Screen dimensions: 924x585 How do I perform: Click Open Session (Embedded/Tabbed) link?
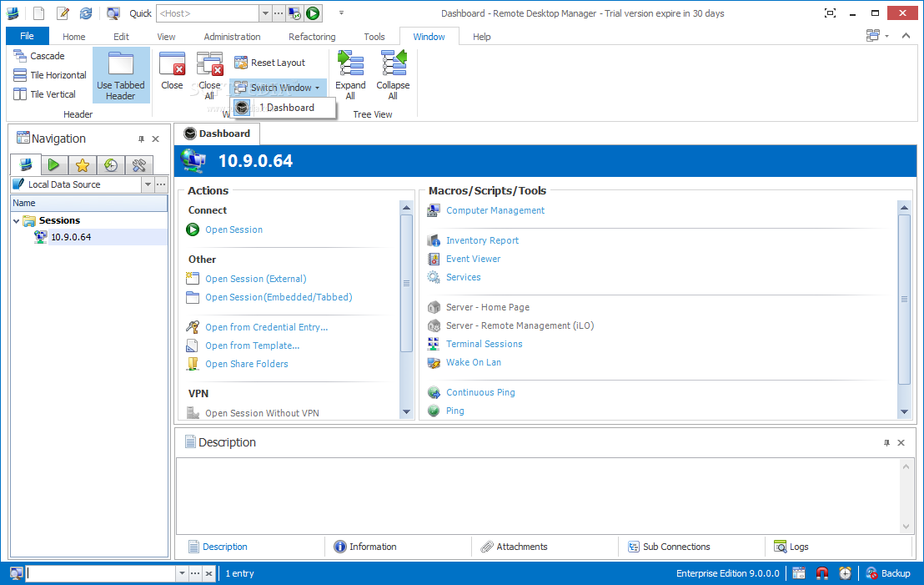[279, 297]
